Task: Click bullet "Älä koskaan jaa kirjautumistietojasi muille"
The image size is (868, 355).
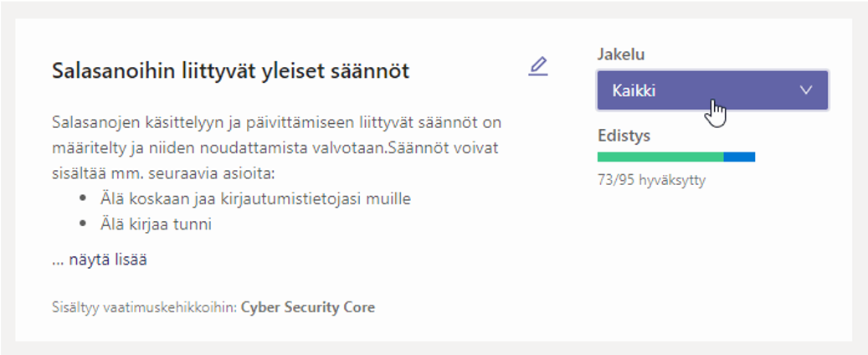Action: (256, 198)
